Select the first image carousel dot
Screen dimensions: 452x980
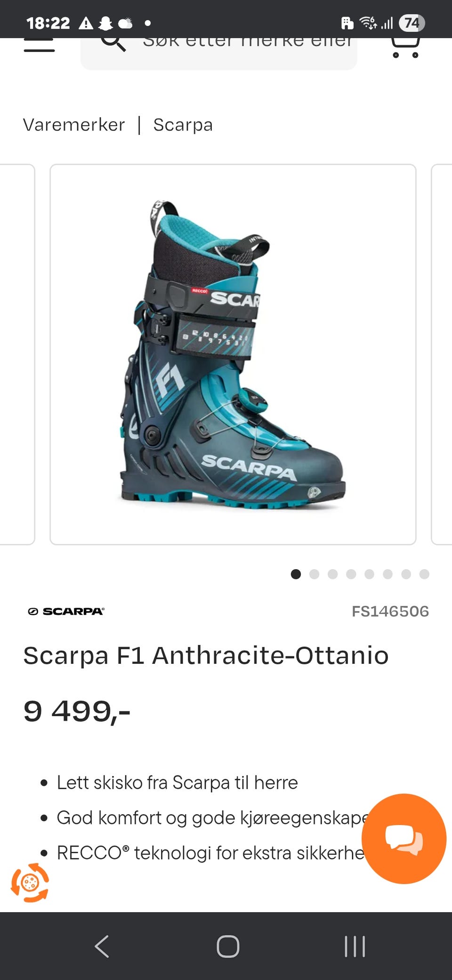[296, 574]
